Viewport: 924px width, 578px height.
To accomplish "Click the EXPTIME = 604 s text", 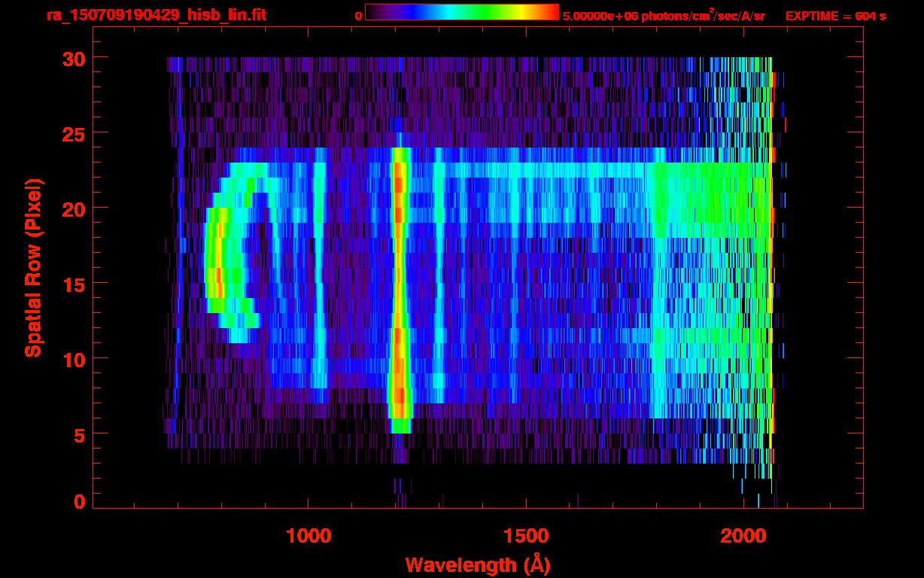I will pyautogui.click(x=835, y=16).
